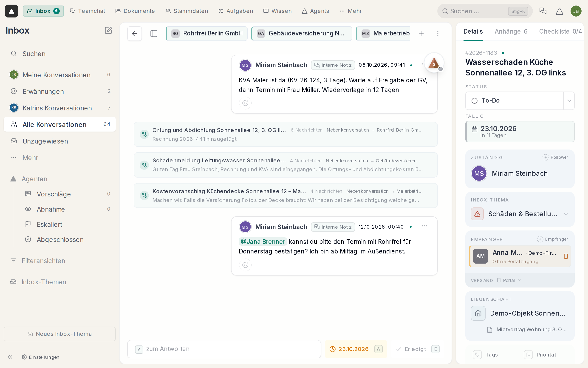Add a new side conversation tab with plus
Image resolution: width=588 pixels, height=368 pixels.
pos(421,34)
